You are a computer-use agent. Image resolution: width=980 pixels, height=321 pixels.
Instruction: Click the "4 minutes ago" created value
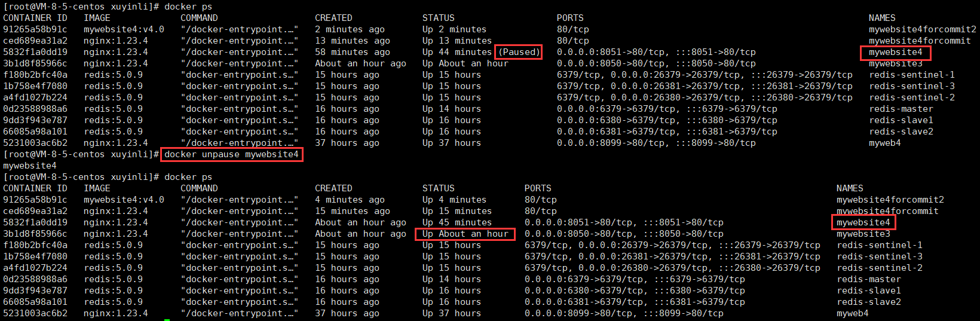pos(350,200)
